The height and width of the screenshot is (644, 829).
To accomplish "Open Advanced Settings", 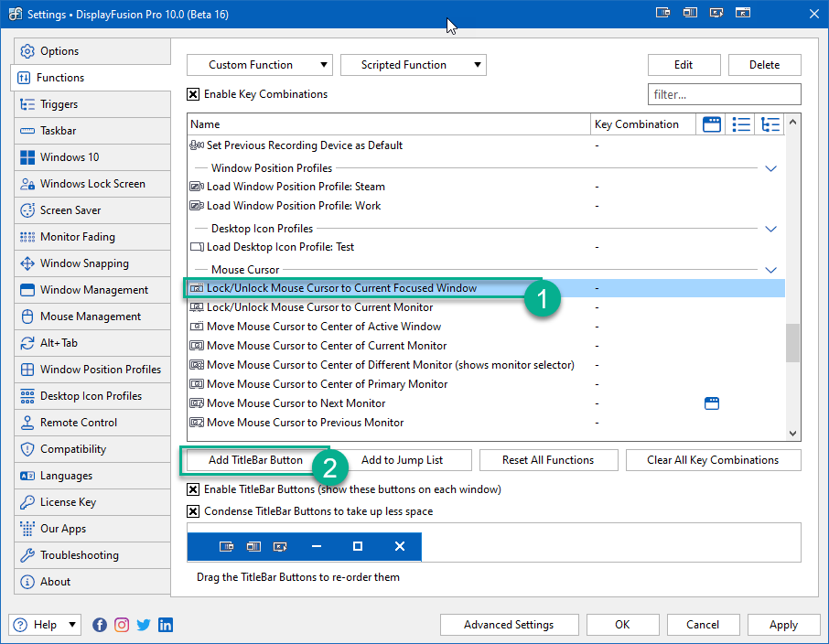I will click(x=509, y=625).
